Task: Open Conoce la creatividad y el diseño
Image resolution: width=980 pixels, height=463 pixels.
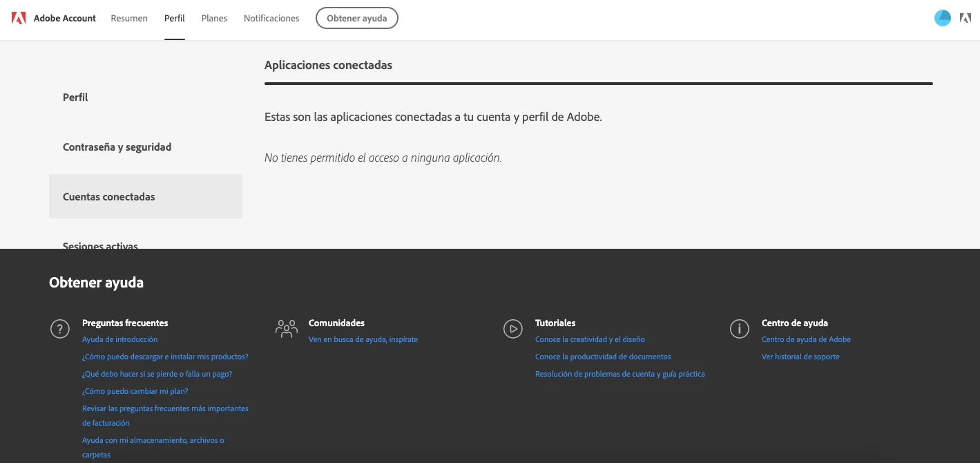Action: point(590,339)
